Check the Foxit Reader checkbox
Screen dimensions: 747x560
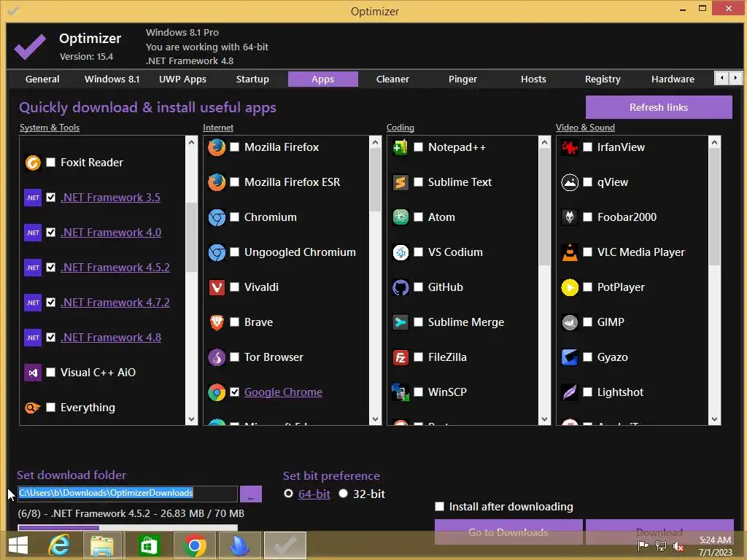pyautogui.click(x=51, y=163)
